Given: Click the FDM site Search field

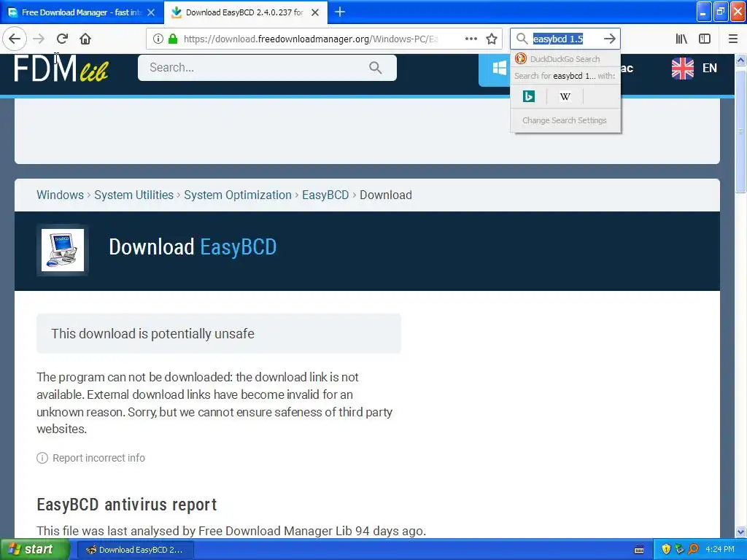Looking at the screenshot, I should [x=267, y=68].
